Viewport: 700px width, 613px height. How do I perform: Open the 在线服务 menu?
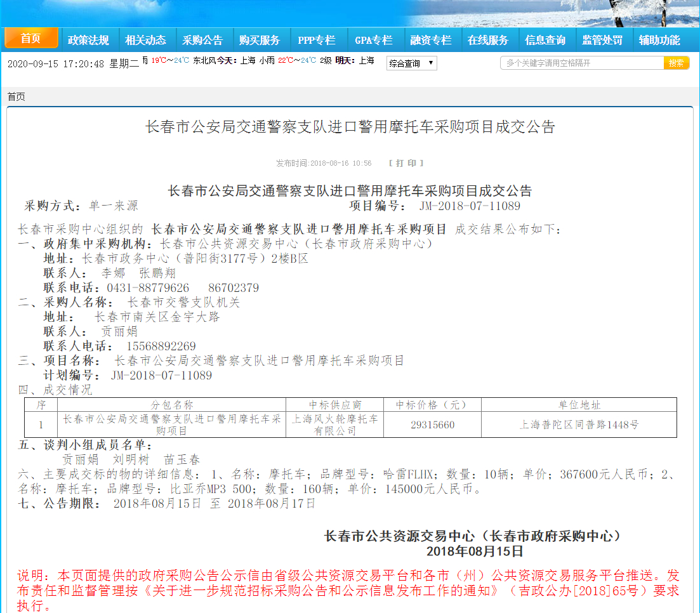click(x=489, y=39)
